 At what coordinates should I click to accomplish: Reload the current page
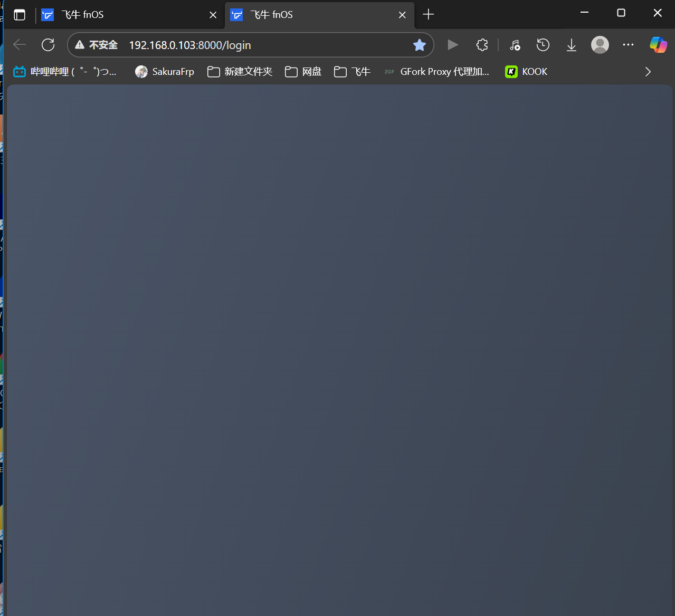click(48, 45)
